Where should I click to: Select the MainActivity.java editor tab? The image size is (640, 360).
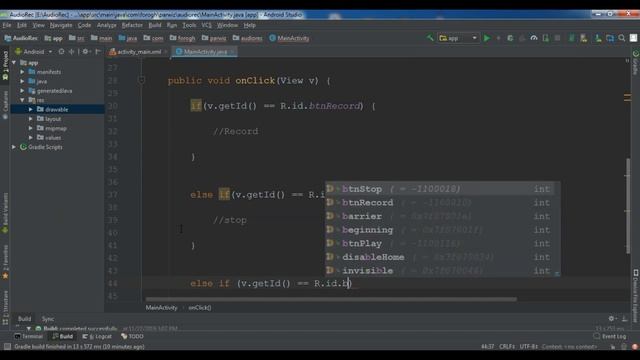(x=204, y=52)
